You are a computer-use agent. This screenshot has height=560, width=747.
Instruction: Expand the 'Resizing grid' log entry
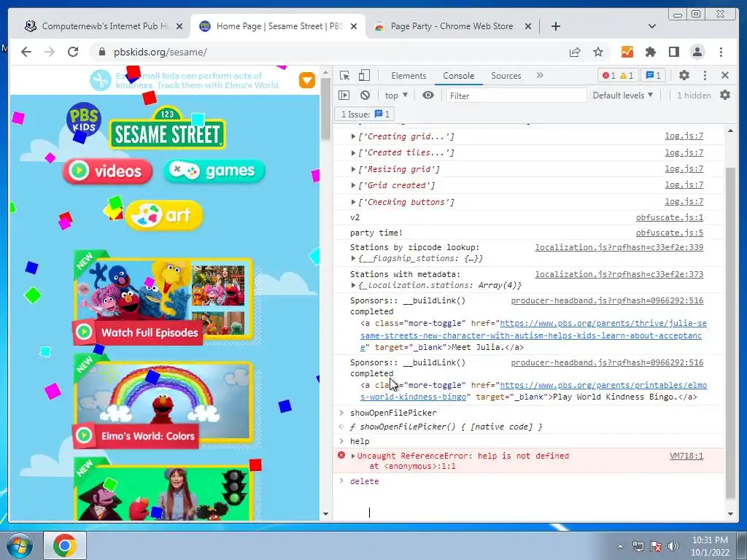tap(353, 169)
